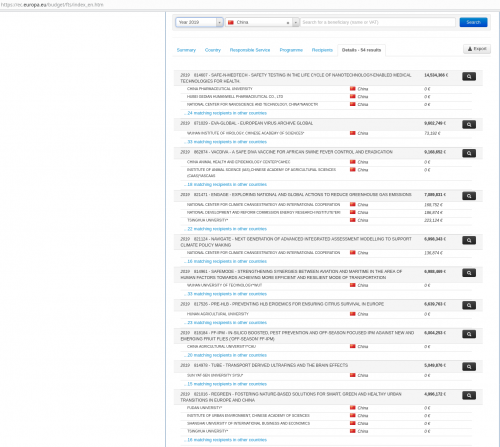Screen dimensions: 500x447
Task: Click the browser address bar URL
Action: (x=52, y=5)
